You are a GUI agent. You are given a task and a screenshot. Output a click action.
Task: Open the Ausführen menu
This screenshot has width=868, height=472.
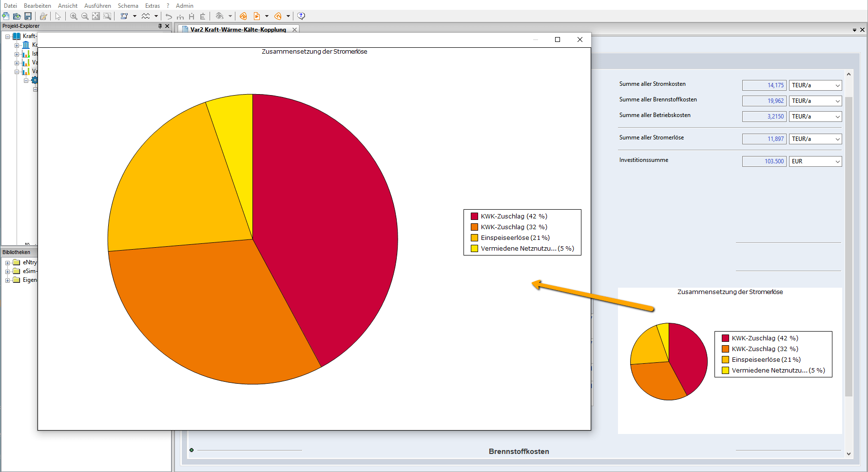click(97, 6)
